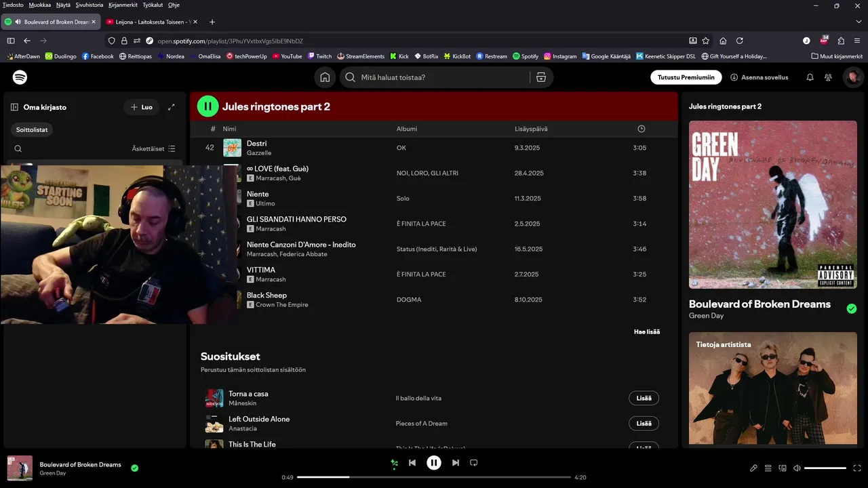
Task: Open the YouTube bookmark
Action: point(287,56)
